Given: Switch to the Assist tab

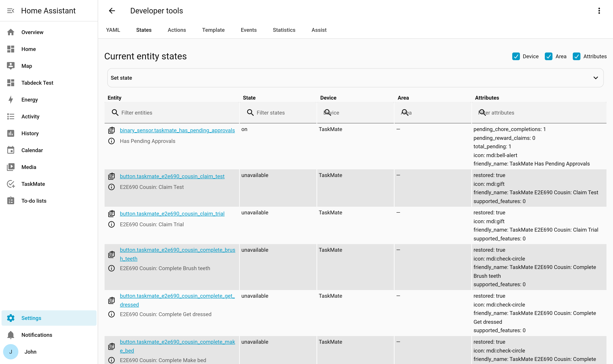Looking at the screenshot, I should (319, 30).
